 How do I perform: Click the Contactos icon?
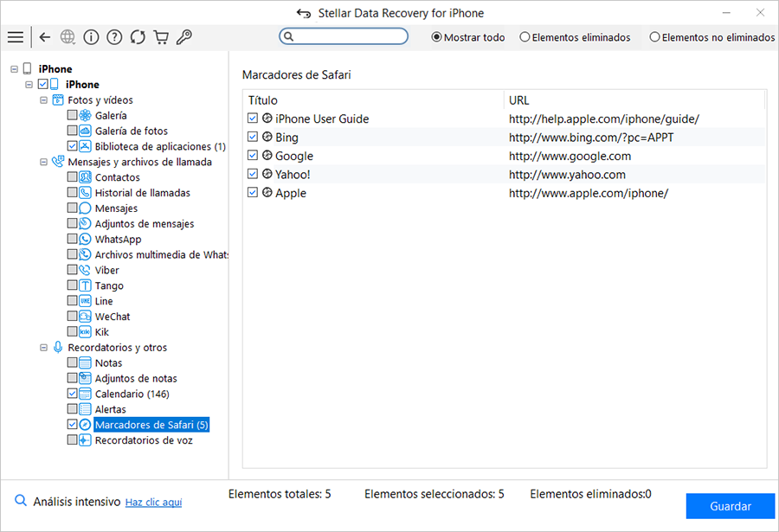[x=86, y=176]
